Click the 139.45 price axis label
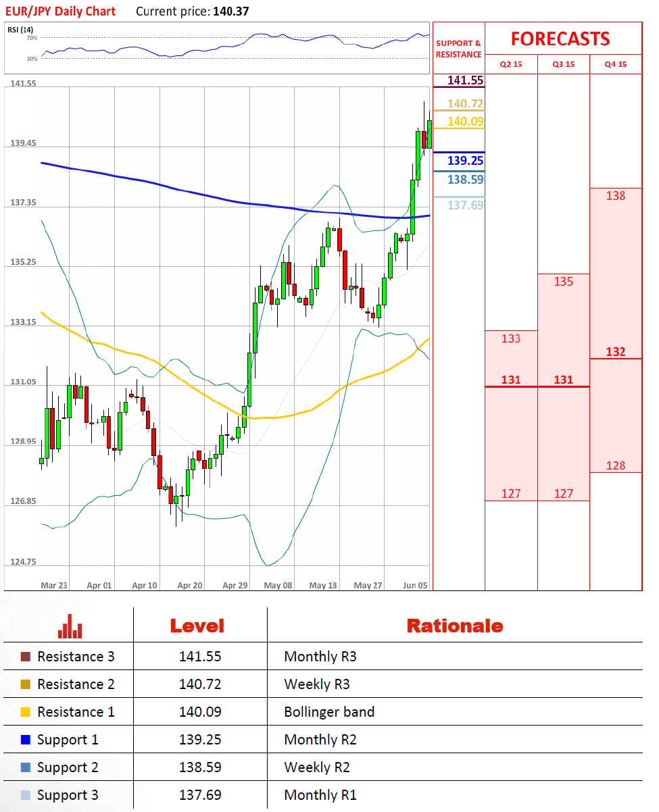Viewport: 659px width, 812px height. 23,143
